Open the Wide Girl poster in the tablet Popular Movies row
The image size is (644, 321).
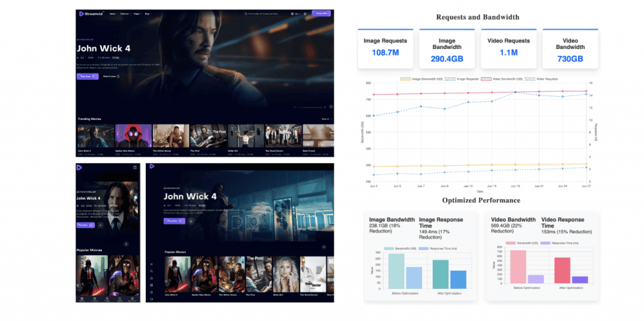tap(286, 275)
